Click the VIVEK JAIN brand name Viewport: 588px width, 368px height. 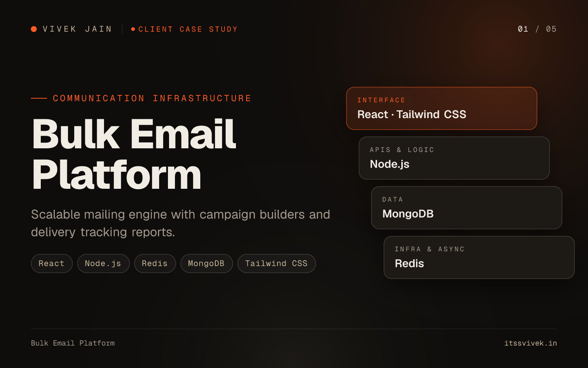[77, 29]
